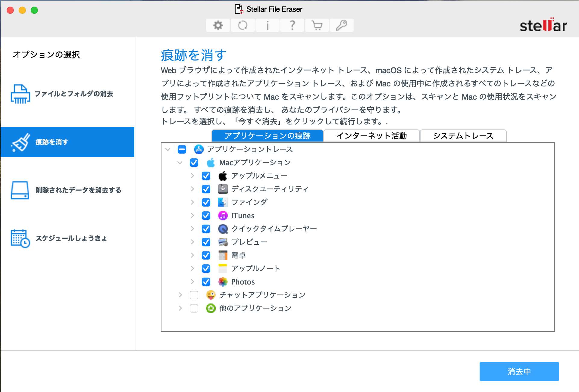Click the calculator icon beside 電卓
The height and width of the screenshot is (392, 579).
point(223,255)
